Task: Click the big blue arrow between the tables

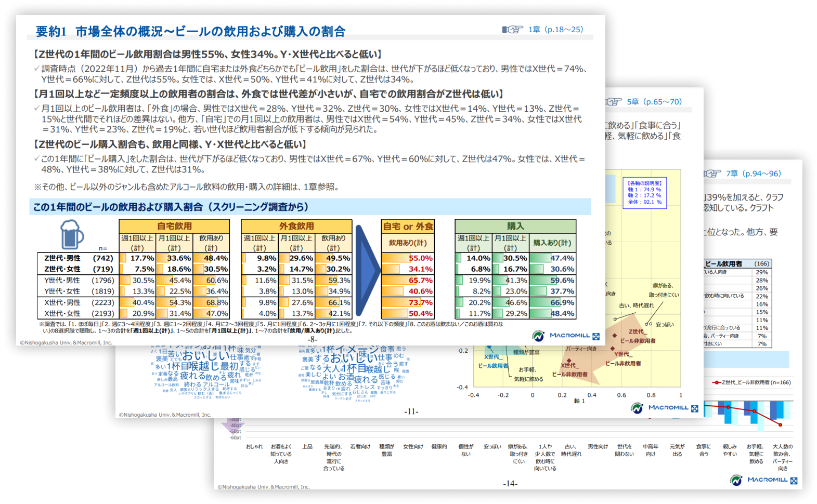Action: tap(368, 270)
